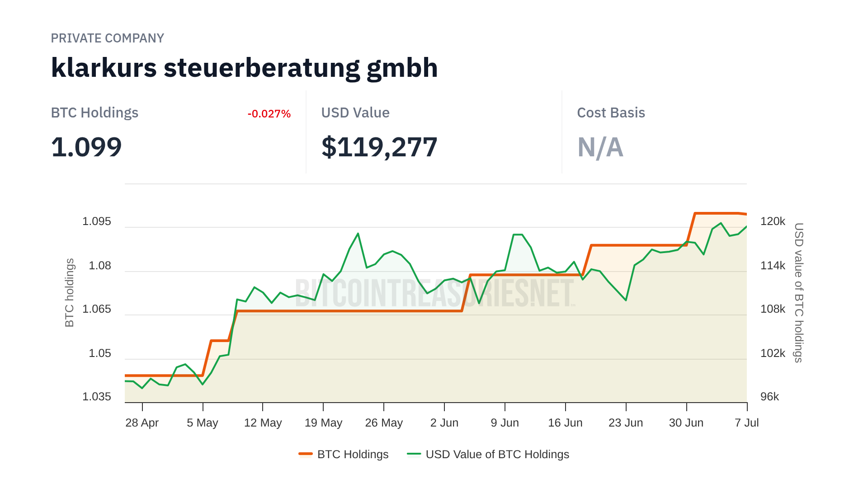Click the orange BTC Holdings legend swatch
868x488 pixels.
[306, 454]
